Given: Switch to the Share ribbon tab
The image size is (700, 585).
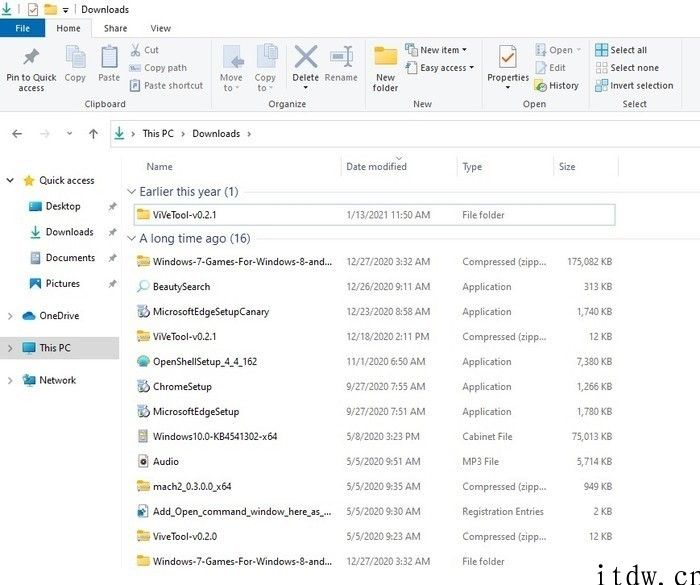Looking at the screenshot, I should click(x=116, y=28).
